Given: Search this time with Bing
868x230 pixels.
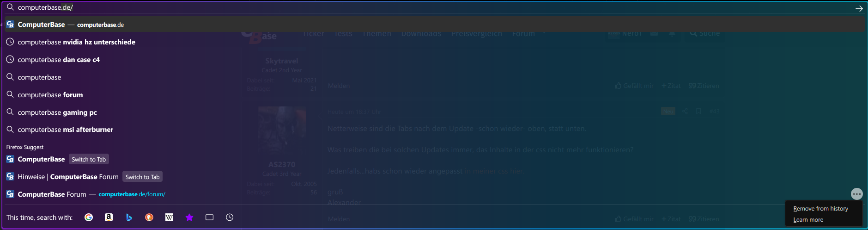Looking at the screenshot, I should pyautogui.click(x=129, y=218).
